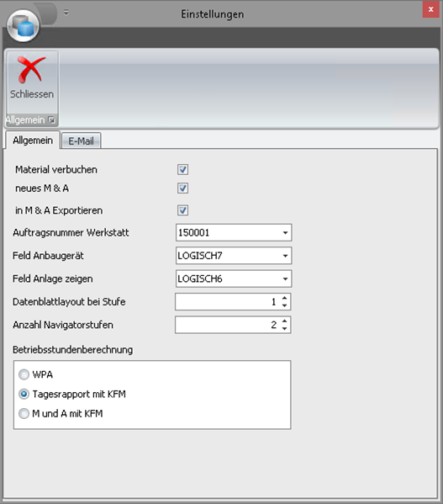Select the Allgemein tab

pyautogui.click(x=33, y=141)
